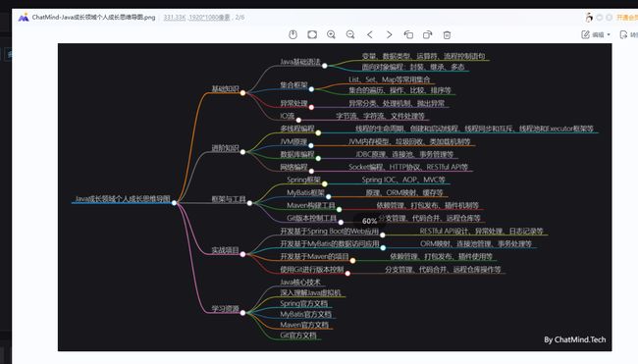Zoom out using the magnifier minus icon
Image resolution: width=638 pixels, height=364 pixels.
(350, 34)
